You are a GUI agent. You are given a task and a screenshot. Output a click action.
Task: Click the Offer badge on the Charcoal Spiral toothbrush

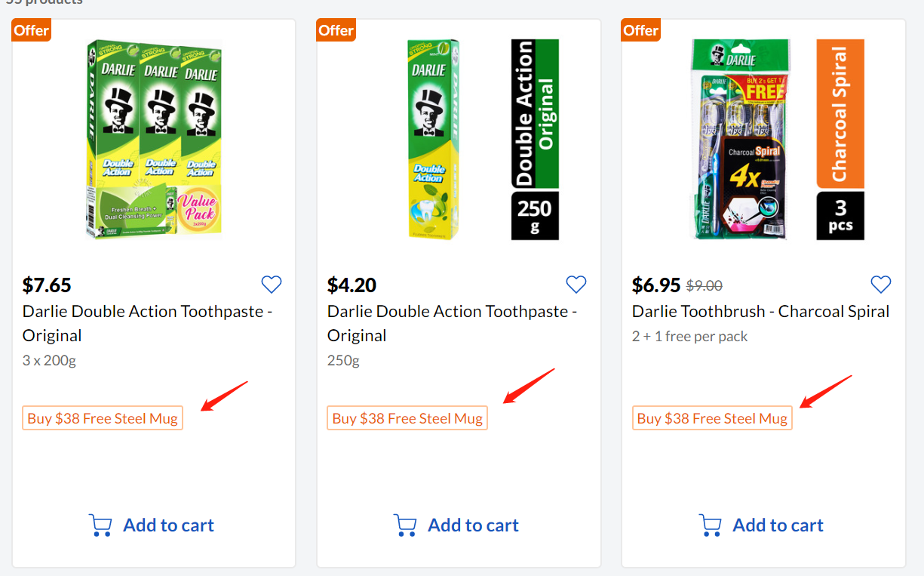tap(640, 30)
